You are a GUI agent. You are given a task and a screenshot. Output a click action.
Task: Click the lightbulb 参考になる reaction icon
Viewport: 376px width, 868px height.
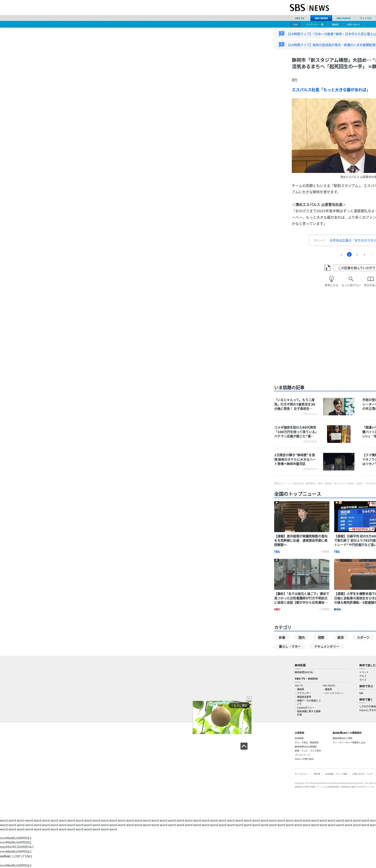331,279
